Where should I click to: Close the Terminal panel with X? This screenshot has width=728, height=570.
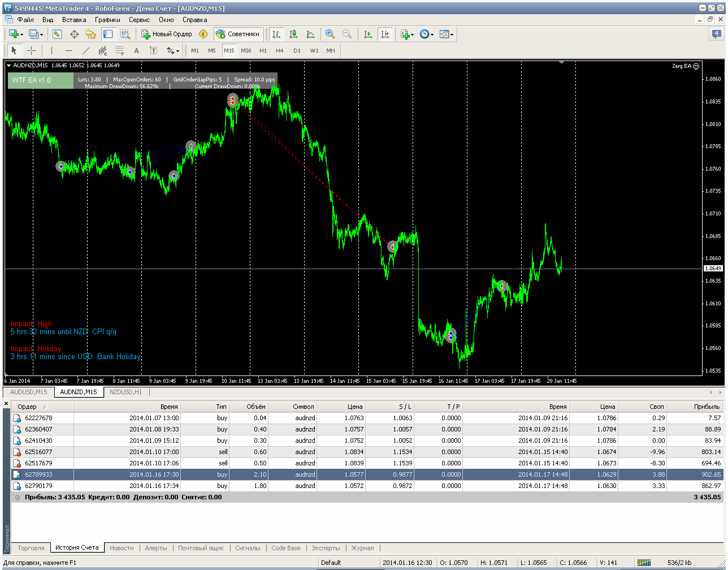click(x=6, y=404)
